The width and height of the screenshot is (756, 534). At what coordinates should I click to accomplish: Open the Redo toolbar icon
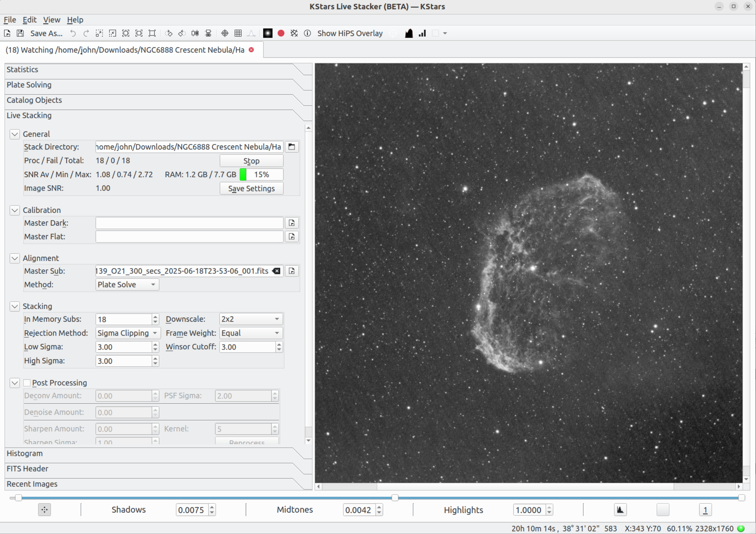coord(86,33)
